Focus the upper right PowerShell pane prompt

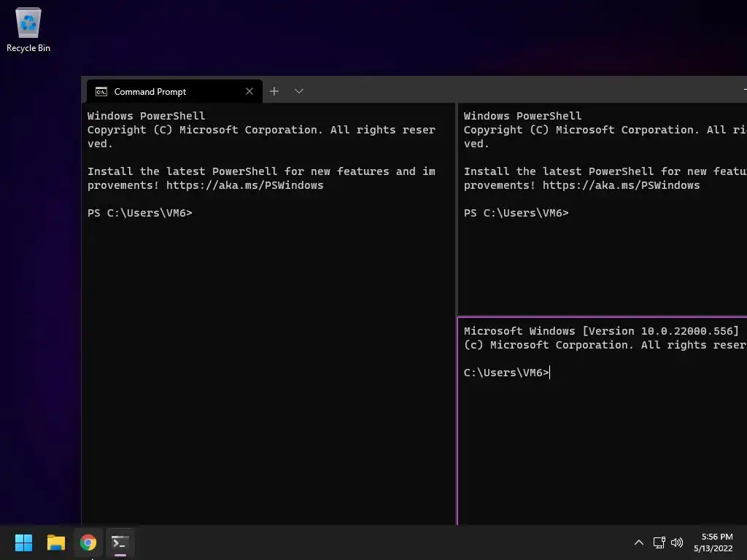pyautogui.click(x=516, y=213)
